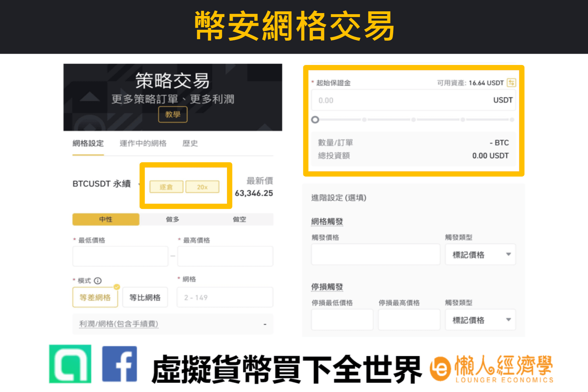Click the 停損最高價格 input field
Image resolution: width=588 pixels, height=392 pixels.
(409, 320)
